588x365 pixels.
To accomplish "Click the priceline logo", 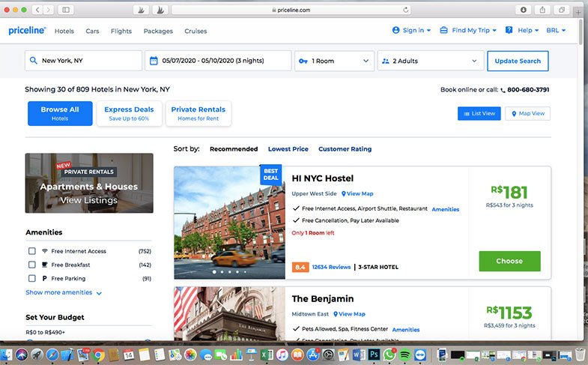I will pos(27,31).
